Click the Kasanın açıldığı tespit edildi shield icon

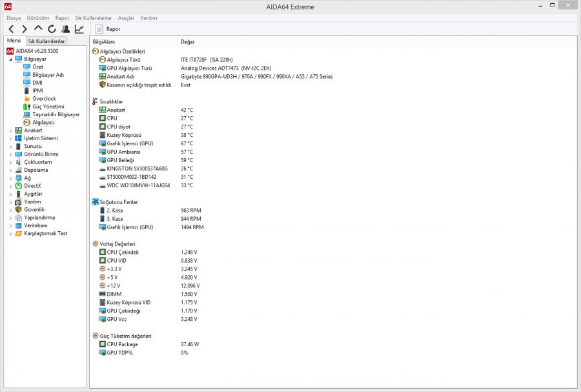coord(103,85)
